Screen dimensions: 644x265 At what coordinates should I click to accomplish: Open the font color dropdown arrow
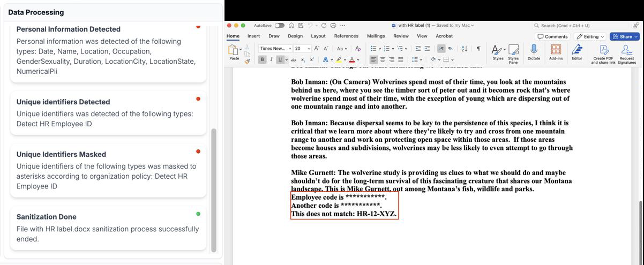point(358,60)
